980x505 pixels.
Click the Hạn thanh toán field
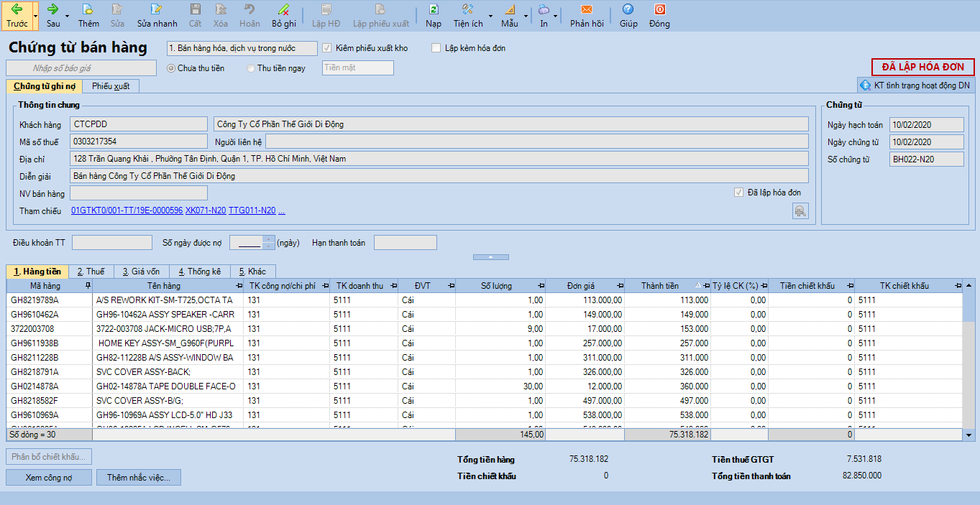[406, 243]
